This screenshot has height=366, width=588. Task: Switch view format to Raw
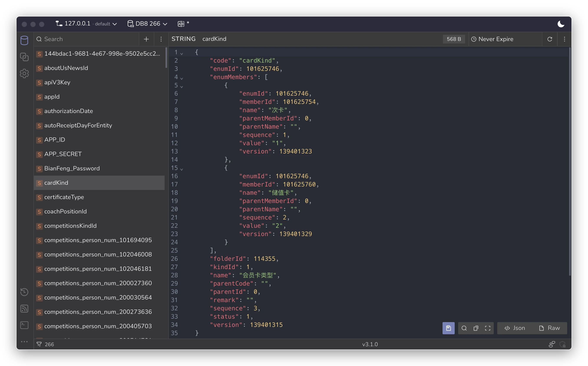coord(549,328)
